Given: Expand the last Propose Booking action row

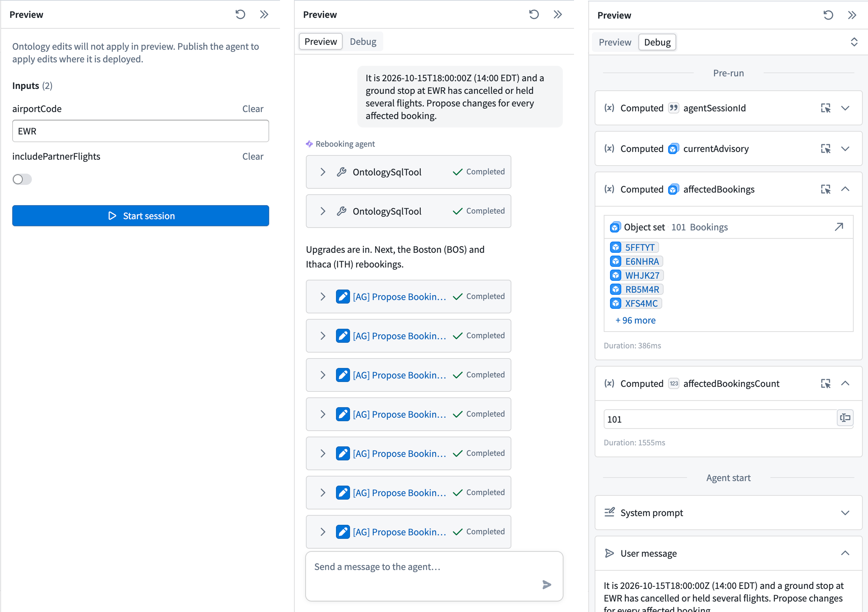Looking at the screenshot, I should pos(323,532).
